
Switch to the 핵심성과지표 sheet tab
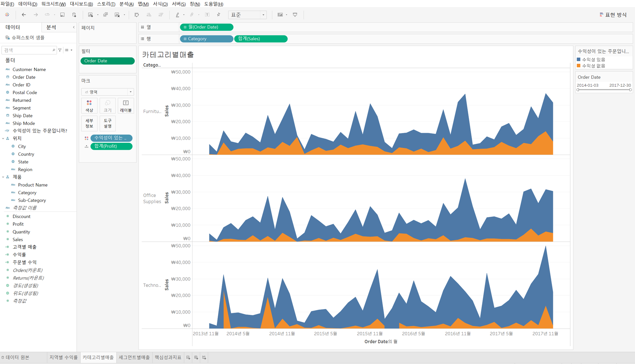(x=168, y=358)
